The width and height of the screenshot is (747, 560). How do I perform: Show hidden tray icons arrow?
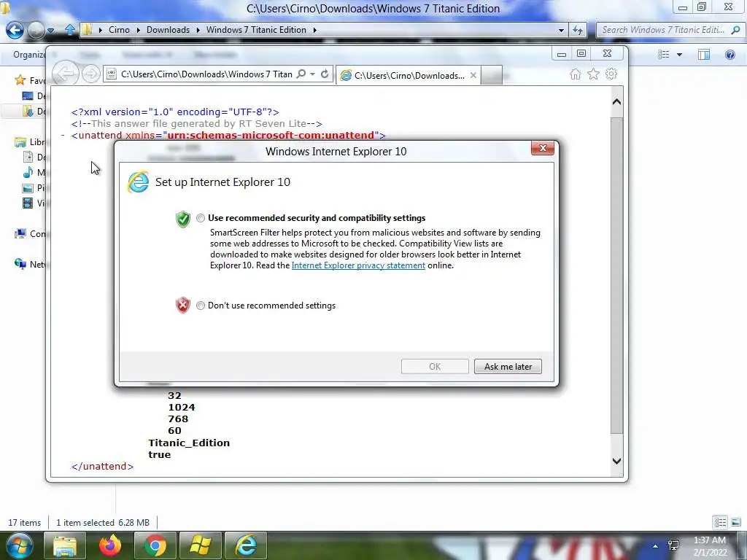click(x=656, y=546)
